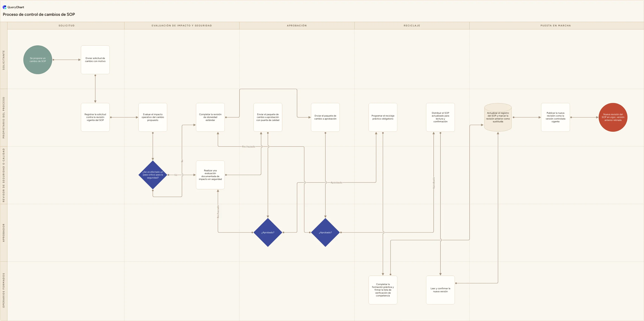The height and width of the screenshot is (321, 644).
Task: Click the vertical 'Aprobado' edge label
Action: coord(434,183)
